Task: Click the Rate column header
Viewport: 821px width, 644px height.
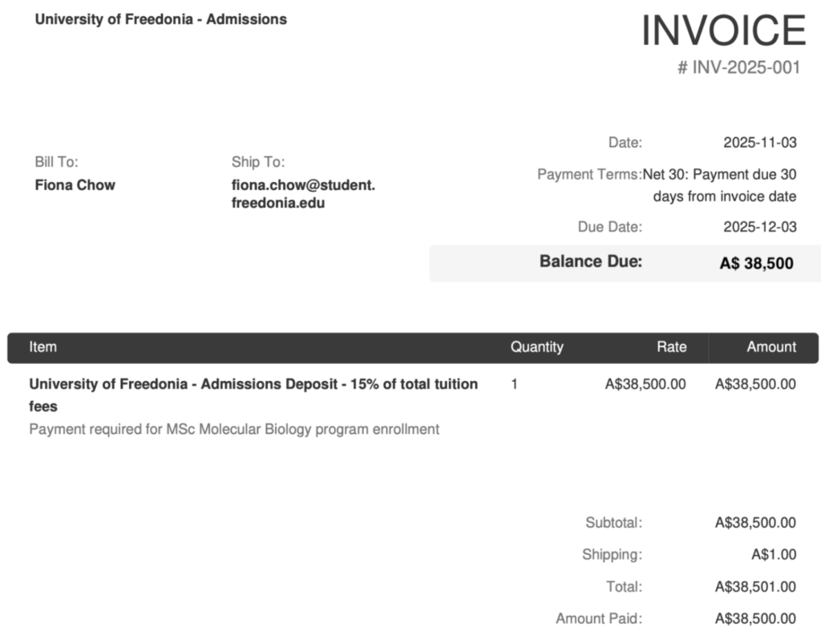Action: pyautogui.click(x=671, y=347)
